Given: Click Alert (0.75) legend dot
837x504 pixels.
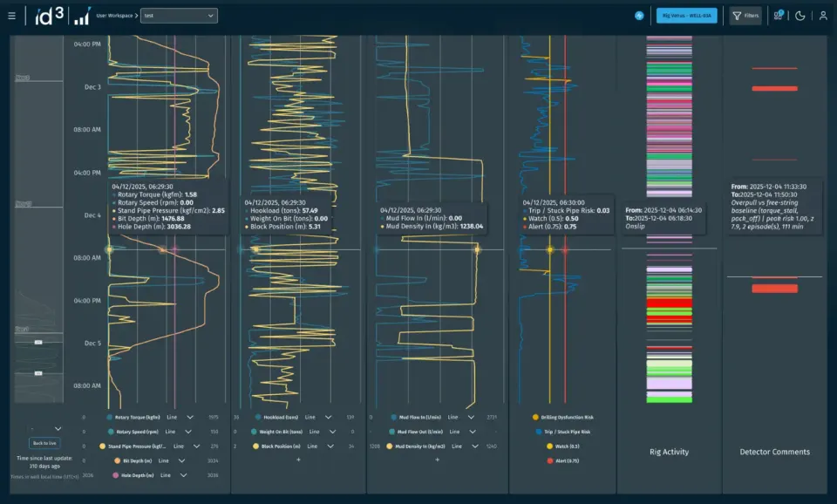Looking at the screenshot, I should pos(550,460).
